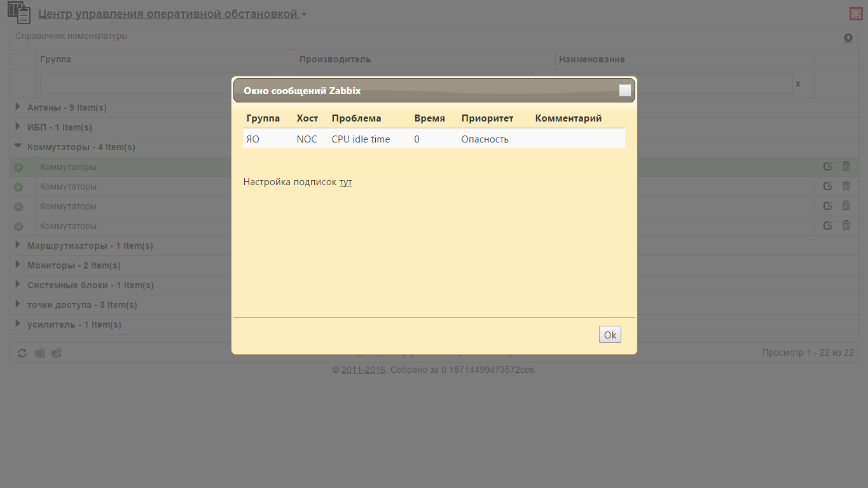Click the Ok button in the Zabbix dialog

[610, 335]
